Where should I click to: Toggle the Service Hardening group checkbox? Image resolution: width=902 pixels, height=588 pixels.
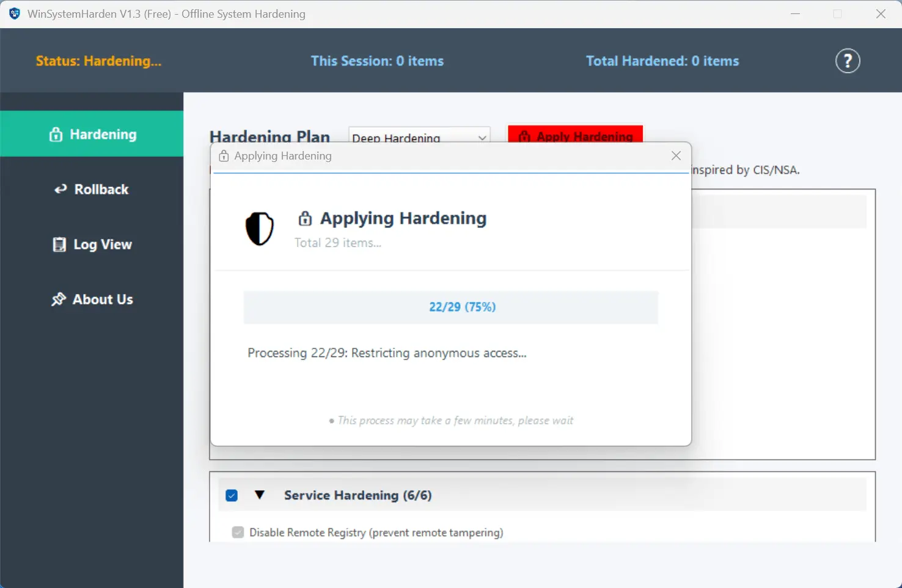click(232, 495)
